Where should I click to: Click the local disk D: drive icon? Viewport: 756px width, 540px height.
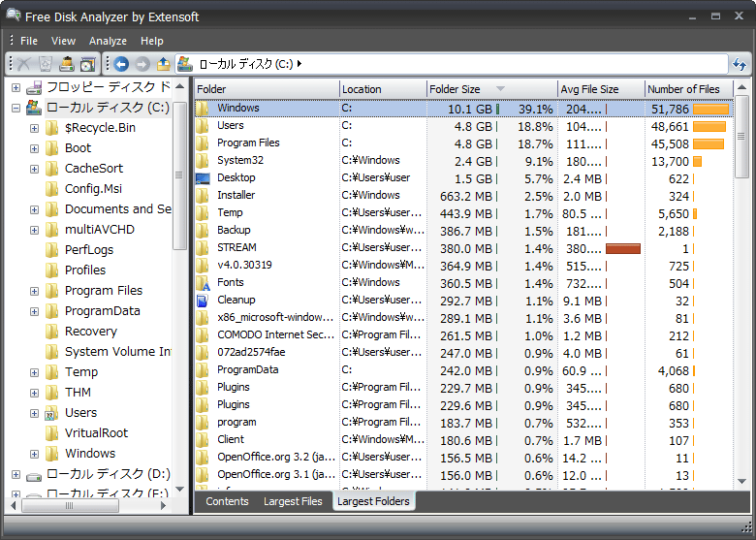[34, 475]
